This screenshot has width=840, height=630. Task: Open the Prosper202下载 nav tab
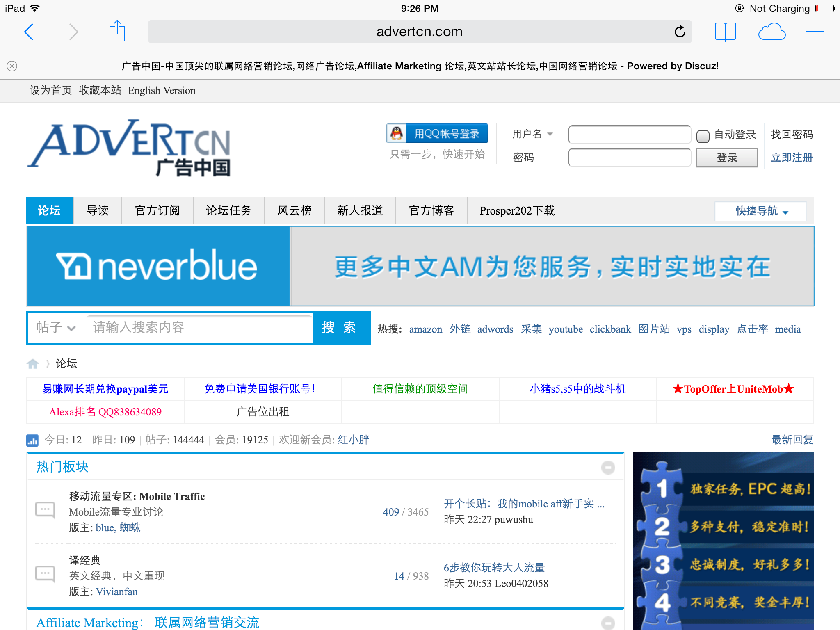click(517, 211)
